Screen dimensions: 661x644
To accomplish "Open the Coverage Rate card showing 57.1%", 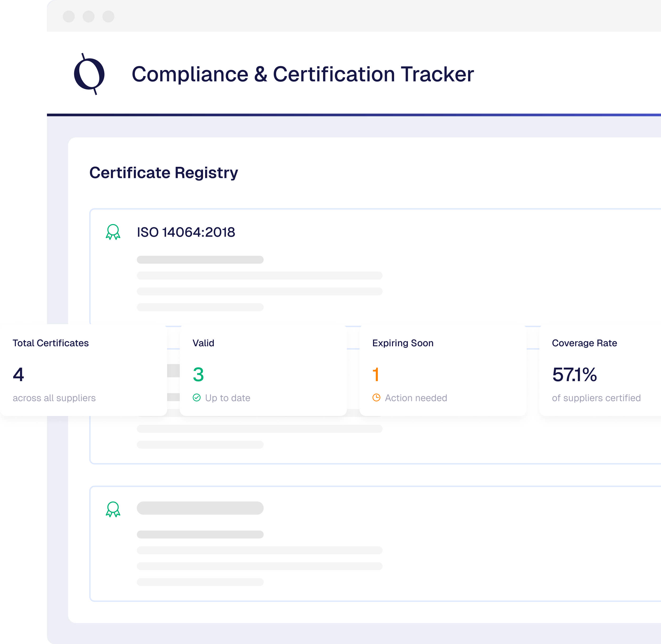I will (575, 375).
